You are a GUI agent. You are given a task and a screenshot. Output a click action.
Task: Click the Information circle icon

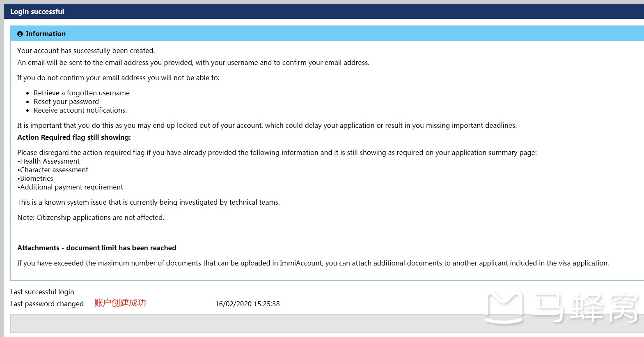[20, 34]
